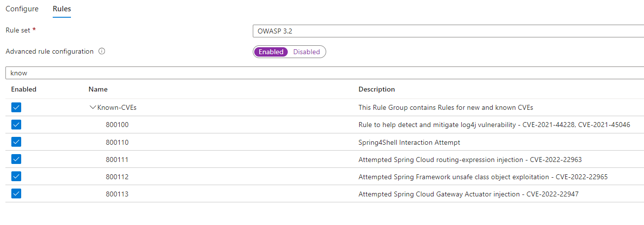Image resolution: width=644 pixels, height=225 pixels.
Task: Toggle the 800112 rule checkbox
Action: [16, 177]
